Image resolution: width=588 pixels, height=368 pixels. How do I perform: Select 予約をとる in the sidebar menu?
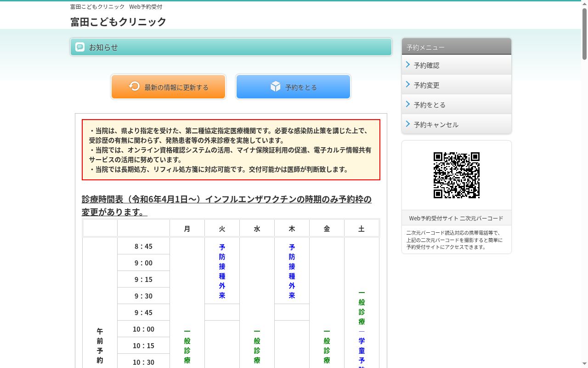(457, 104)
